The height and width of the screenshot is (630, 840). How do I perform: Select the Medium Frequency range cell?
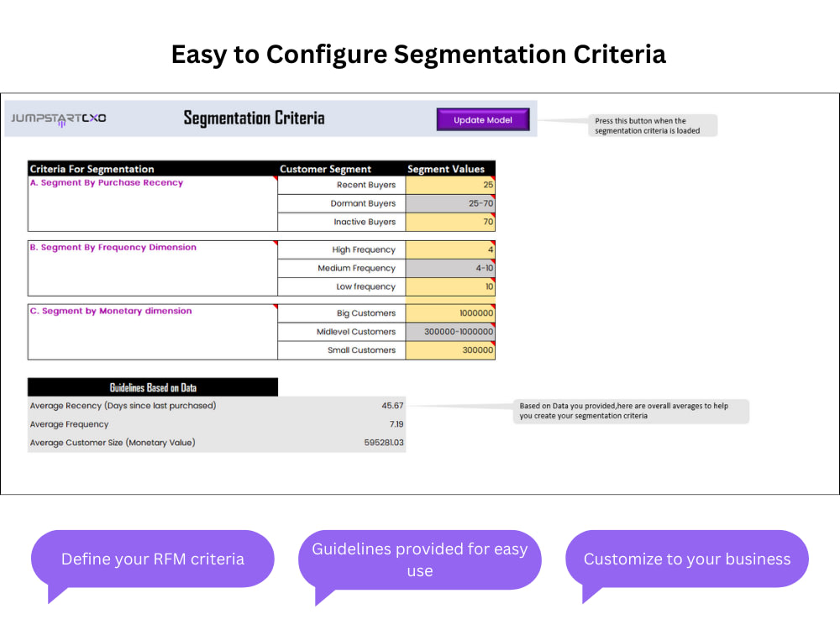[449, 267]
